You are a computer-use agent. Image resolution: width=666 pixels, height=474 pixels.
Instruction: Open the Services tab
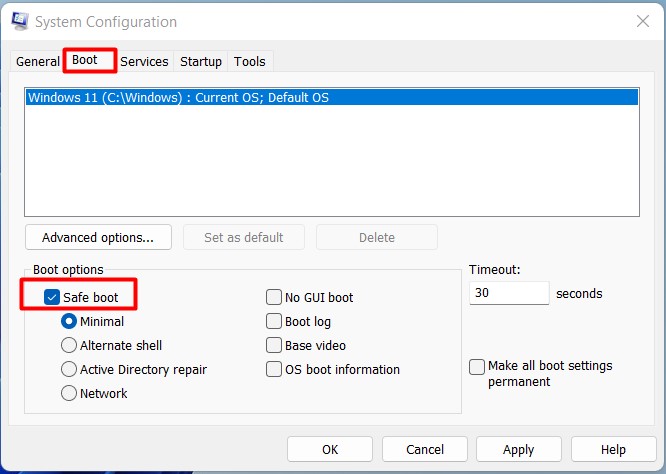(x=144, y=61)
